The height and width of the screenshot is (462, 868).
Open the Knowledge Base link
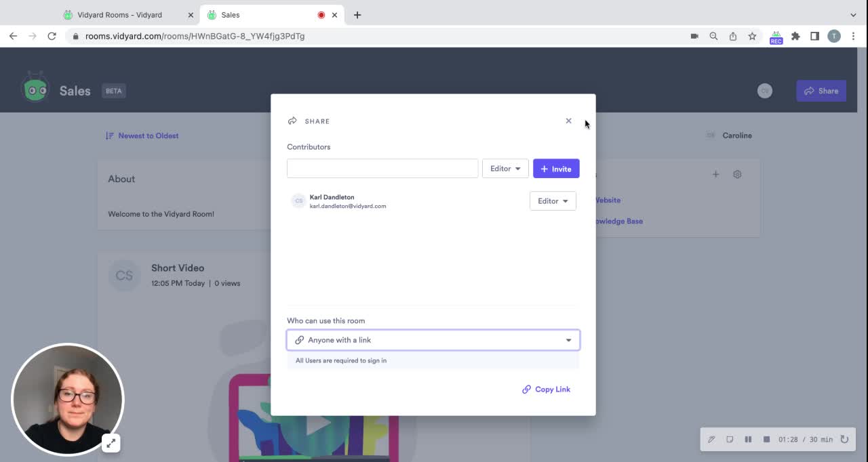(x=619, y=221)
